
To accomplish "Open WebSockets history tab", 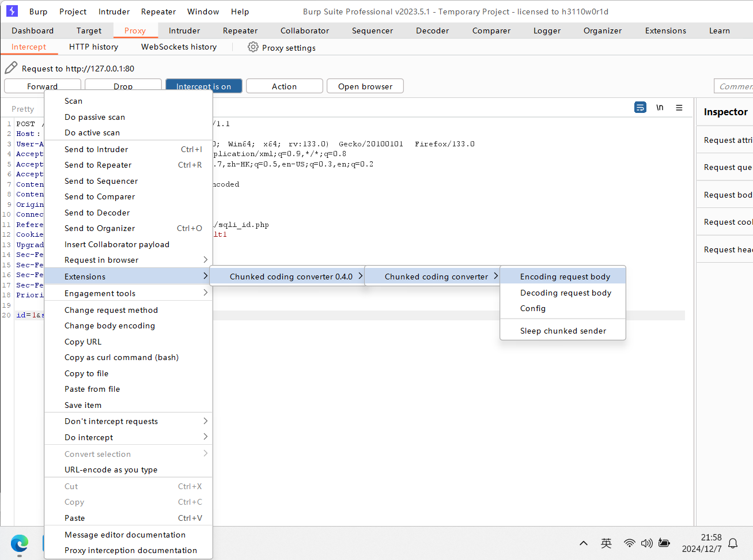I will pyautogui.click(x=179, y=47).
